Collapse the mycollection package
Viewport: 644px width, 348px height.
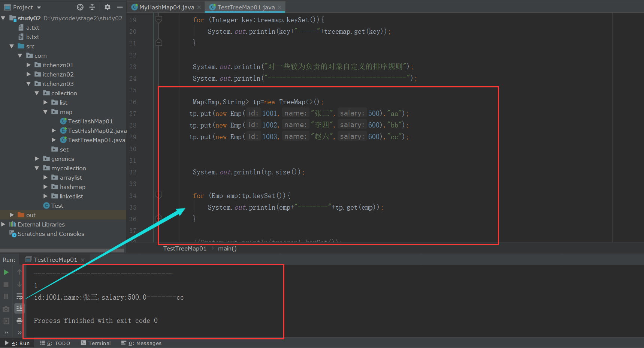point(37,168)
